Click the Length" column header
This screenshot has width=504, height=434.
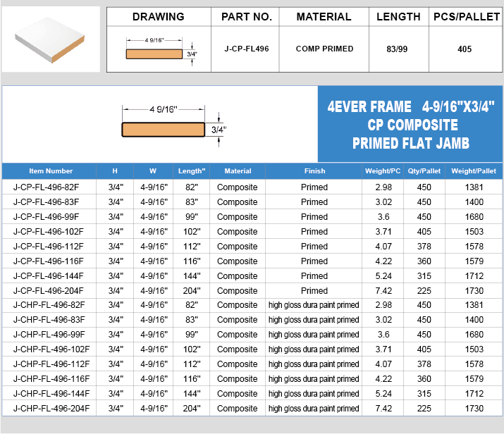click(192, 171)
